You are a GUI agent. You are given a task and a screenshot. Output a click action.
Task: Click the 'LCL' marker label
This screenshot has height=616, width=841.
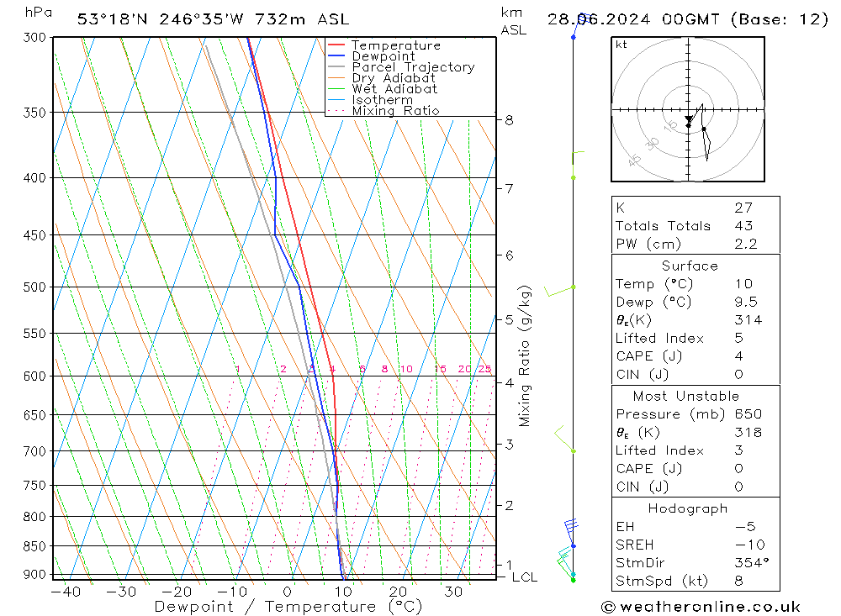(525, 577)
